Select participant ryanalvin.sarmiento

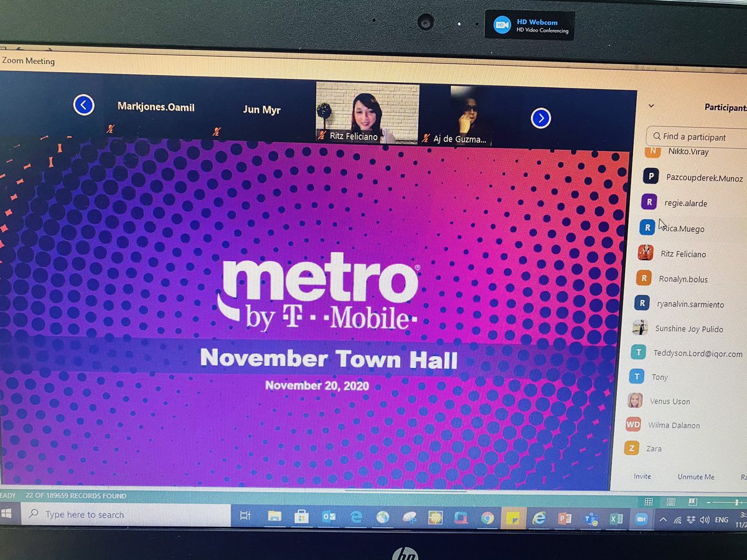[x=689, y=304]
